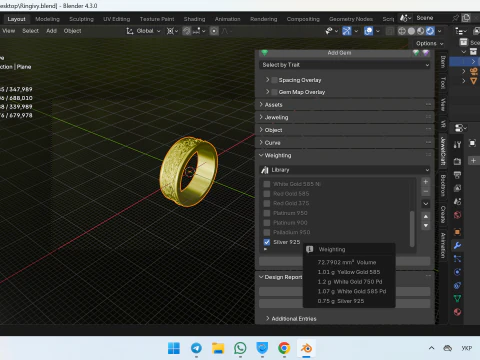Open the Modifiers wrench properties tab
Viewport: 480px width, 360px height.
(457, 246)
